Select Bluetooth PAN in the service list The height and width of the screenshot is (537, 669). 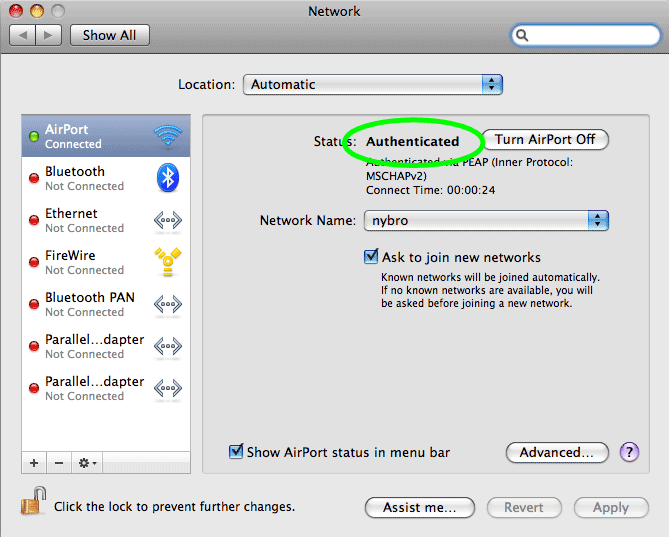(106, 304)
